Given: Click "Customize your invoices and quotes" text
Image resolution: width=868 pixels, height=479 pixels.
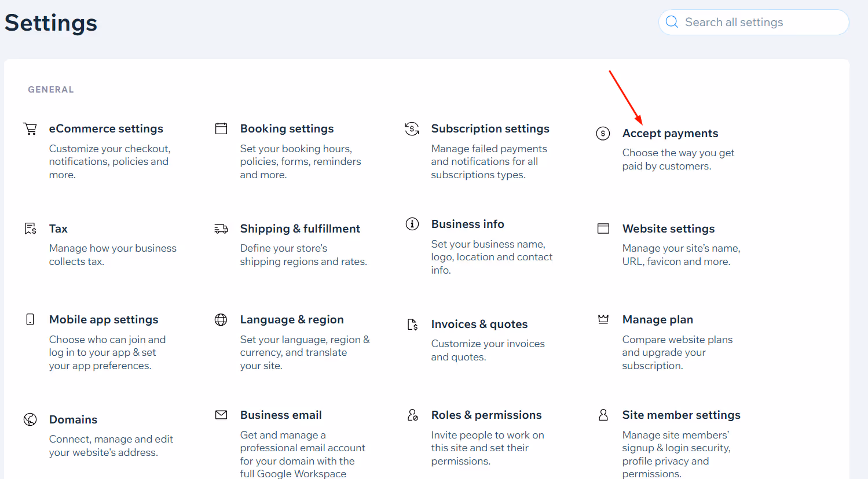Looking at the screenshot, I should click(x=488, y=350).
